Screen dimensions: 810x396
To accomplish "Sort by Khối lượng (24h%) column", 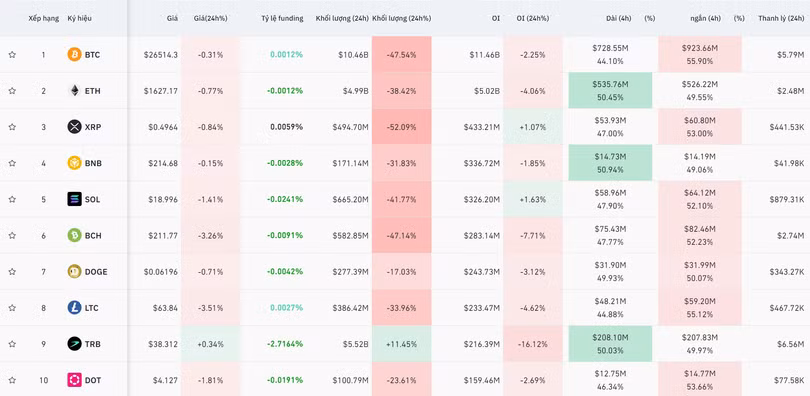I will 401,18.
